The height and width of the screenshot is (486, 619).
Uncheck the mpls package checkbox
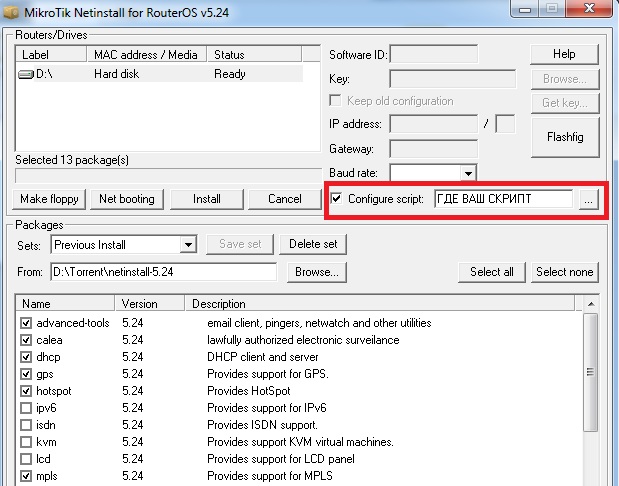(x=26, y=476)
